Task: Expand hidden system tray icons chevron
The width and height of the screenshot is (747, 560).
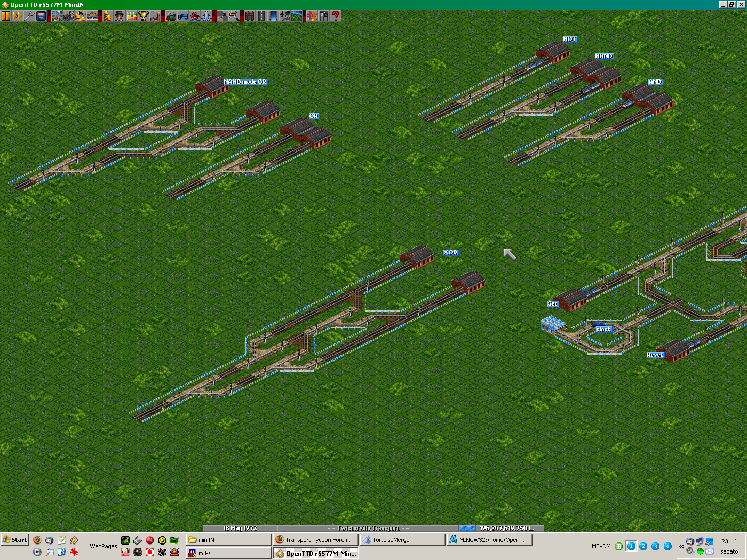Action: pyautogui.click(x=681, y=546)
